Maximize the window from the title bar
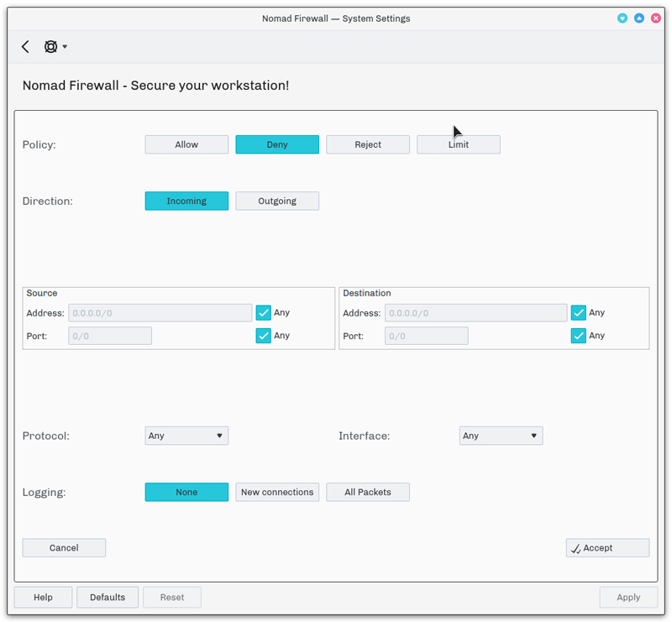The height and width of the screenshot is (622, 672). pyautogui.click(x=639, y=18)
